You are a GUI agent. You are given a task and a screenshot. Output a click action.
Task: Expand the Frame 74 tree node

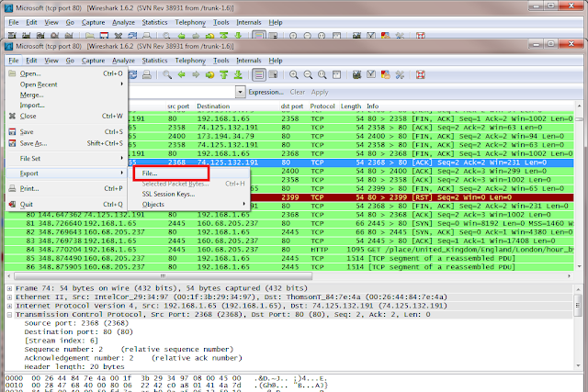point(9,288)
